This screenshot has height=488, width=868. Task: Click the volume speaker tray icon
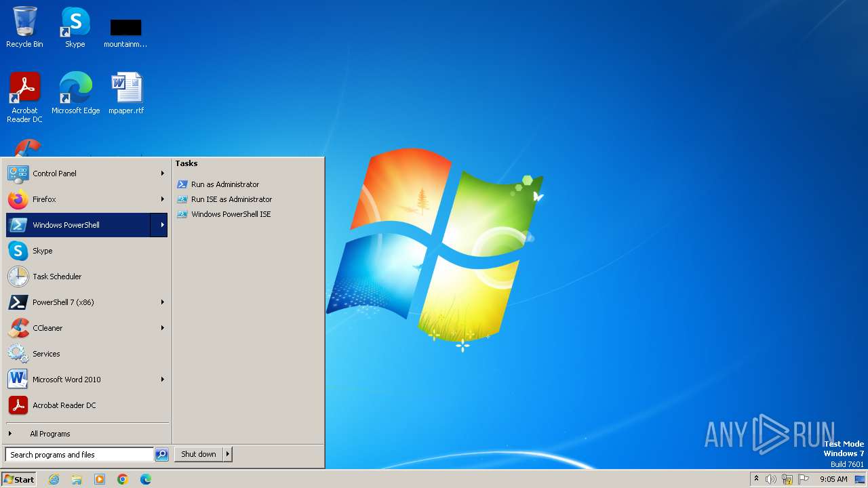(x=771, y=479)
